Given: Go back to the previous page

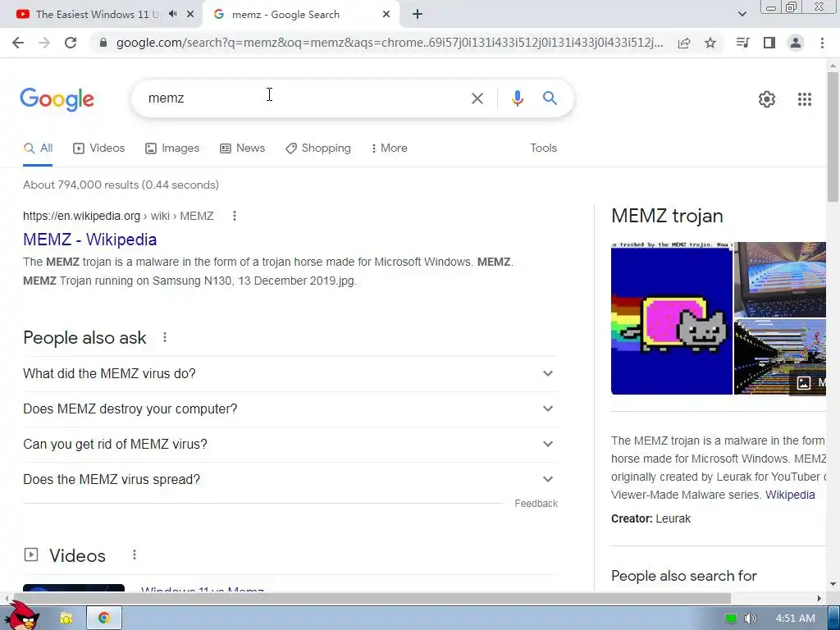Looking at the screenshot, I should tap(18, 43).
